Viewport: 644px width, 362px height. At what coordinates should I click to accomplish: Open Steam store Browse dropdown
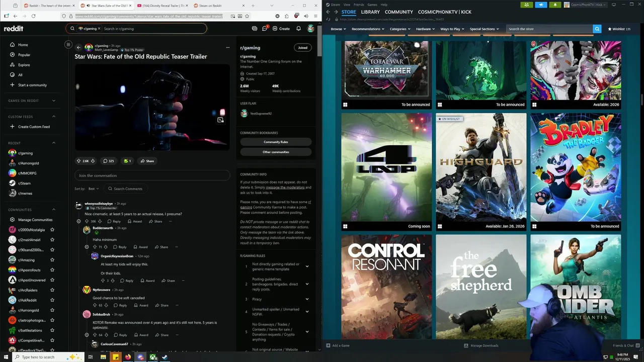tap(338, 29)
